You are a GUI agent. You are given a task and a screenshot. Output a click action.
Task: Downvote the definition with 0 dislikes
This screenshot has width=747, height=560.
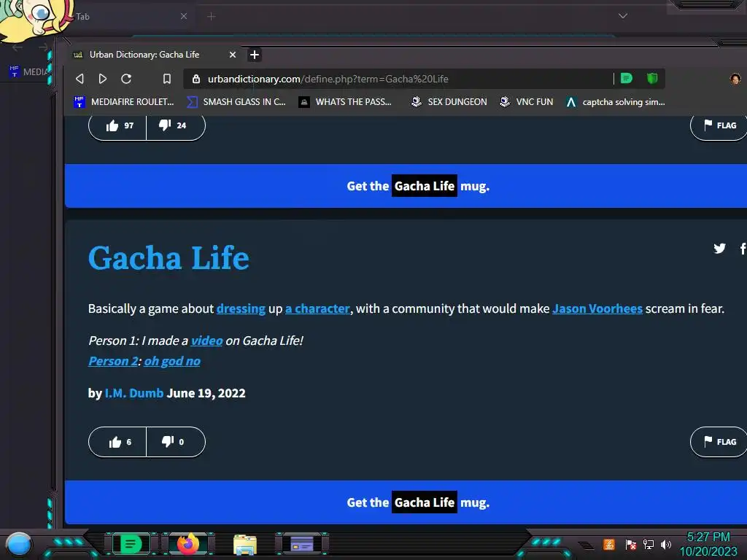175,442
